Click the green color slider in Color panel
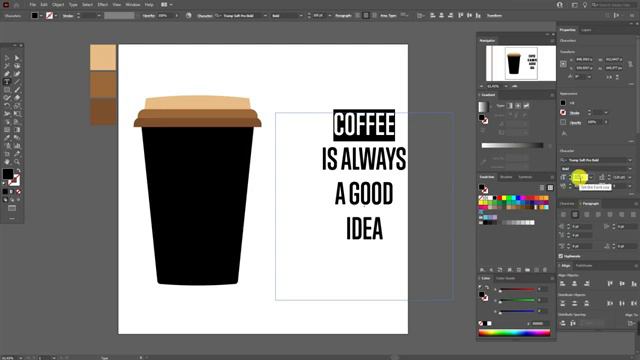The height and width of the screenshot is (360, 640). click(x=517, y=300)
